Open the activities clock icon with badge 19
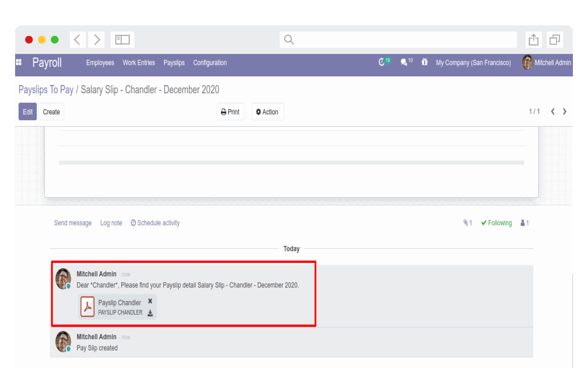Image resolution: width=588 pixels, height=368 pixels. click(x=384, y=62)
